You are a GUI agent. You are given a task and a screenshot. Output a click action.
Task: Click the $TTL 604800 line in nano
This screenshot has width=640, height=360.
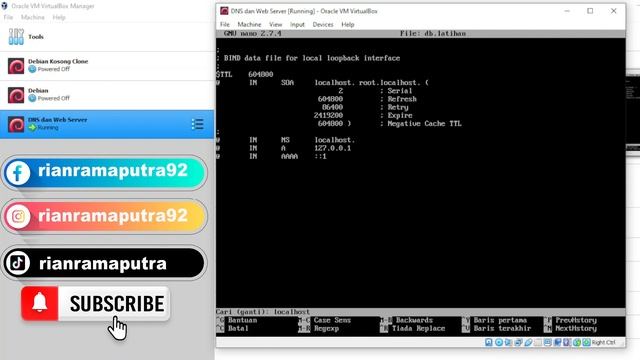(x=244, y=75)
